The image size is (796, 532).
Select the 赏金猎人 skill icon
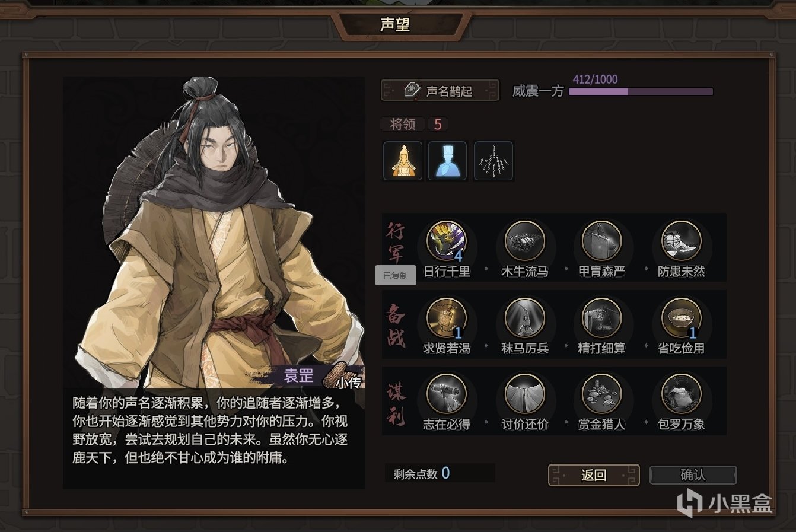click(601, 394)
